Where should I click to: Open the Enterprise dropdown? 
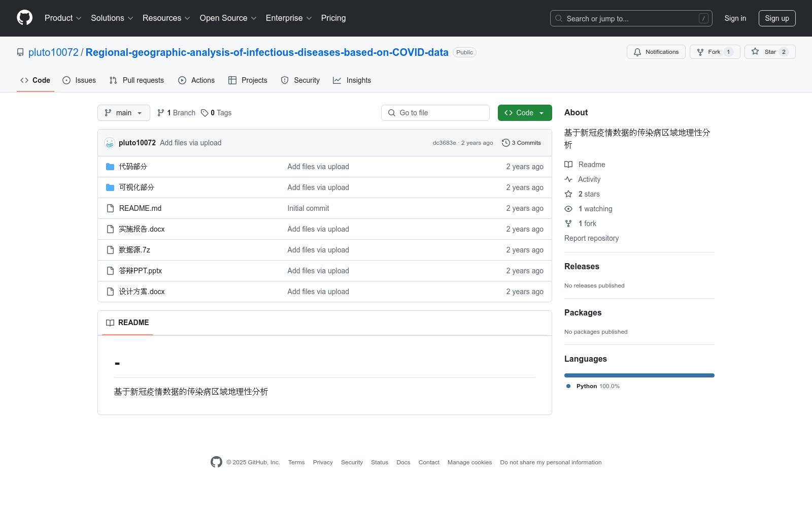pyautogui.click(x=289, y=18)
